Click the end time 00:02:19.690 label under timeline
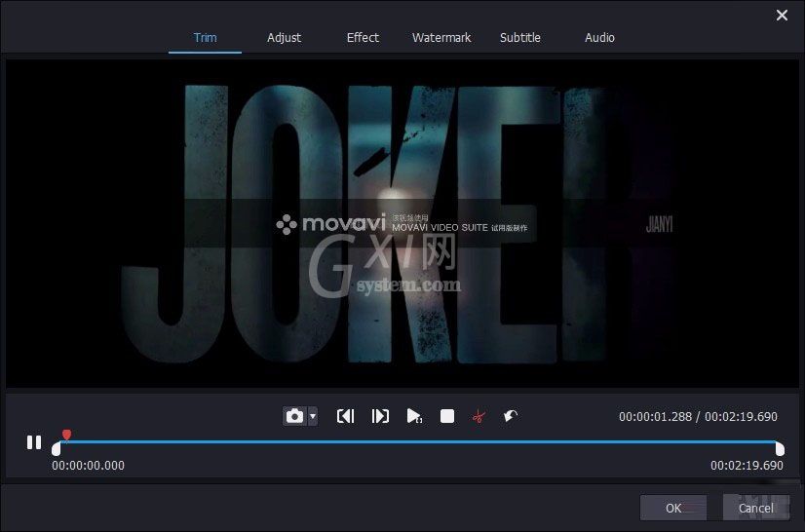The height and width of the screenshot is (532, 805). click(x=747, y=465)
